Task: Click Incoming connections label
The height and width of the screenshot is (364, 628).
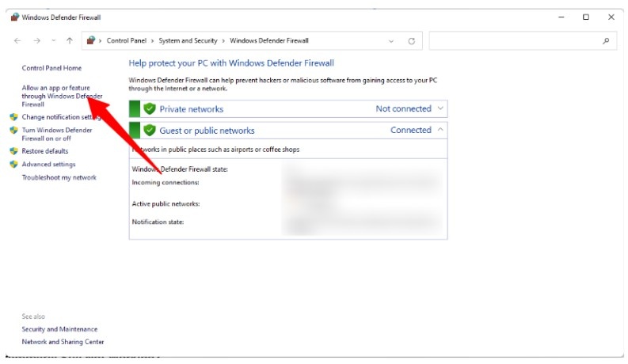Action: 166,183
